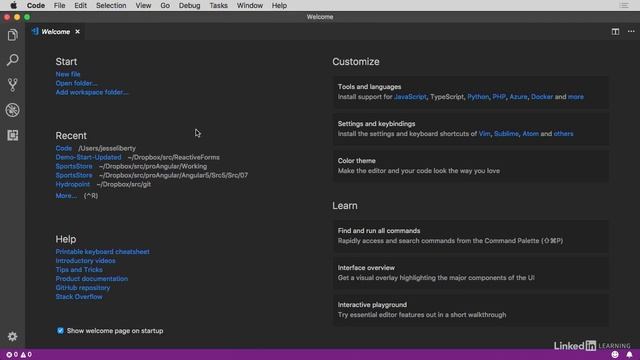Open the Help menu
The height and width of the screenshot is (360, 640).
279,5
